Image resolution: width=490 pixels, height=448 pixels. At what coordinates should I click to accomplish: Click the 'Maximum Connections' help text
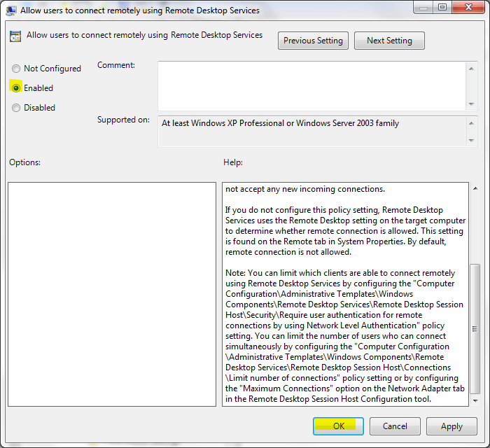[x=286, y=388]
